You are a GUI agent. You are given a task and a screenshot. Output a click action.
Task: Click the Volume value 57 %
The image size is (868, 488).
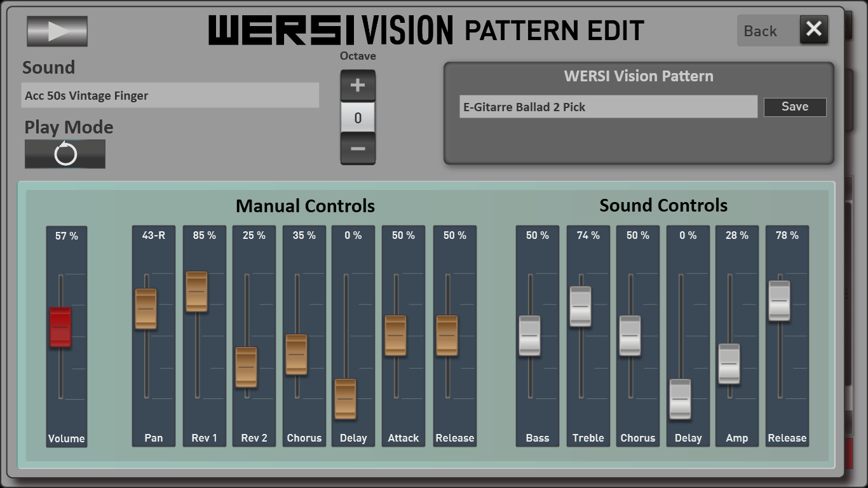click(67, 236)
